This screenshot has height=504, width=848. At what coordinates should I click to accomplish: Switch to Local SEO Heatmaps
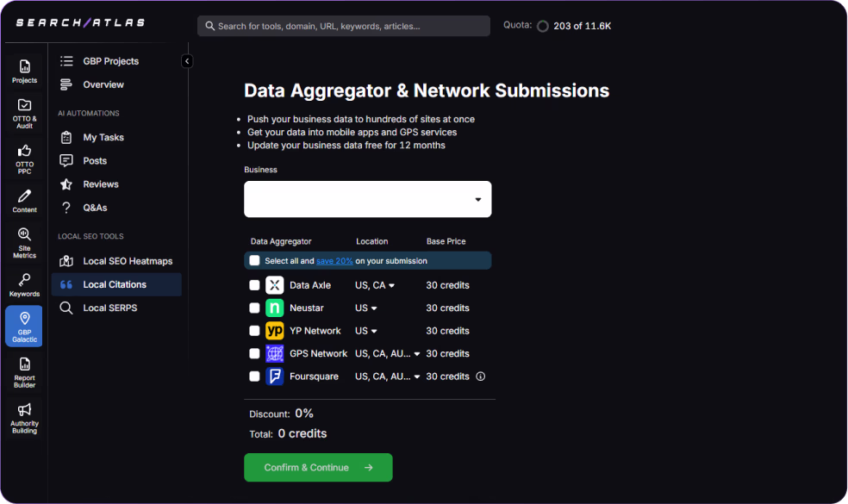pos(116,260)
